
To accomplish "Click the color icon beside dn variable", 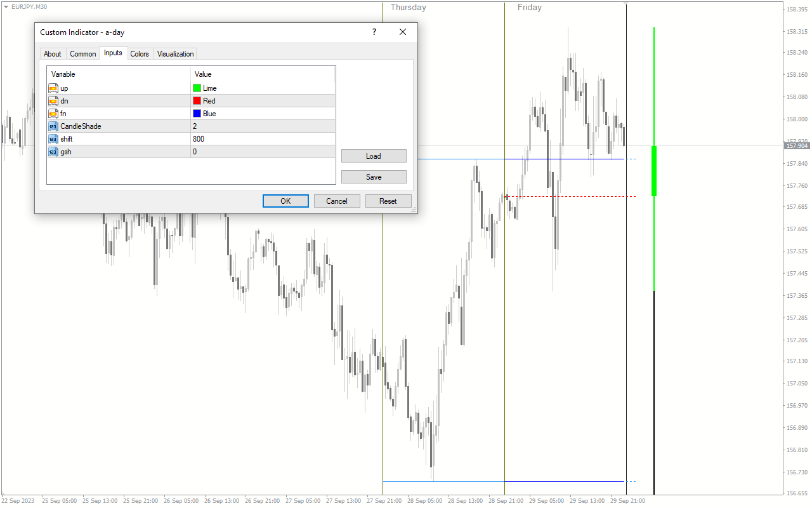I will click(x=53, y=101).
